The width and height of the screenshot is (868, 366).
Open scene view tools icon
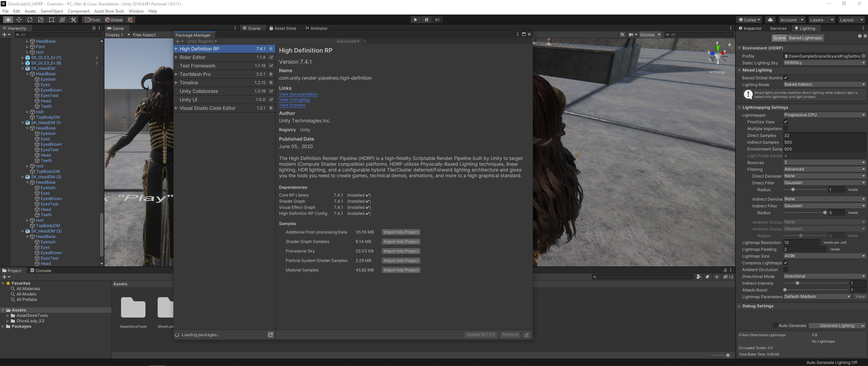pos(622,35)
